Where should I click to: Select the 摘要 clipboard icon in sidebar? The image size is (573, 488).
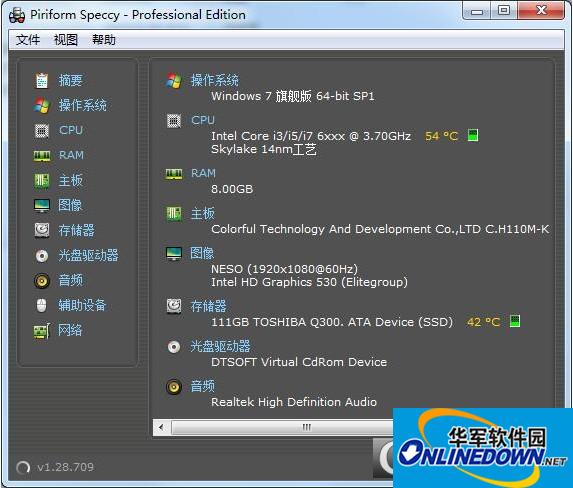(x=42, y=80)
